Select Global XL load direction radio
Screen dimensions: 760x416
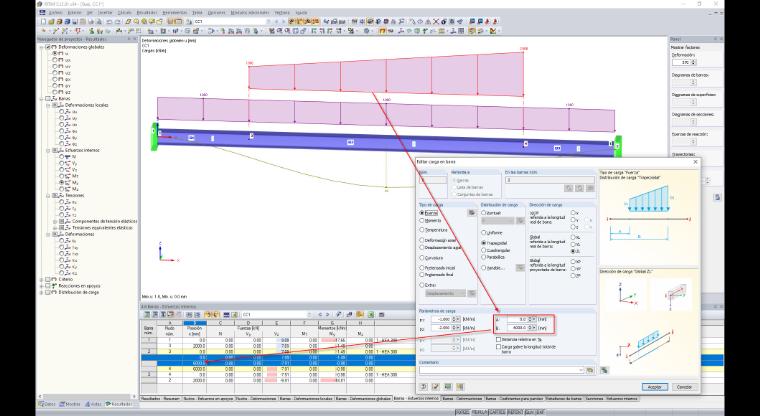573,237
